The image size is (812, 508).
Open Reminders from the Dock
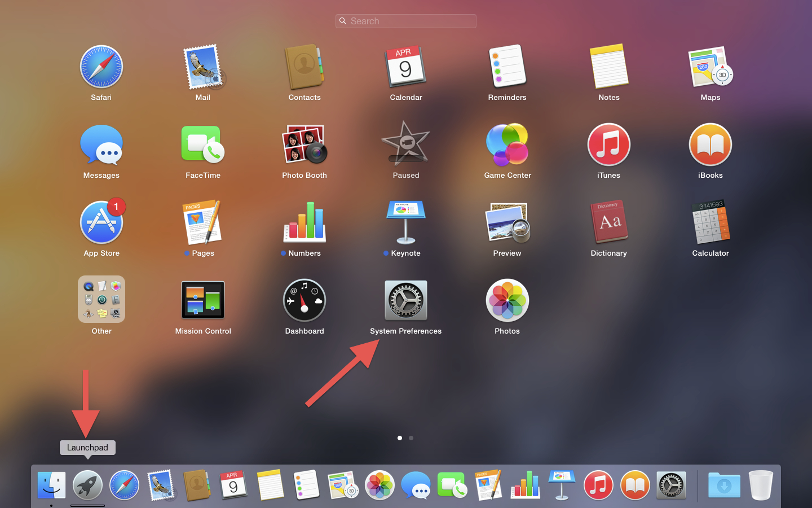(x=307, y=485)
